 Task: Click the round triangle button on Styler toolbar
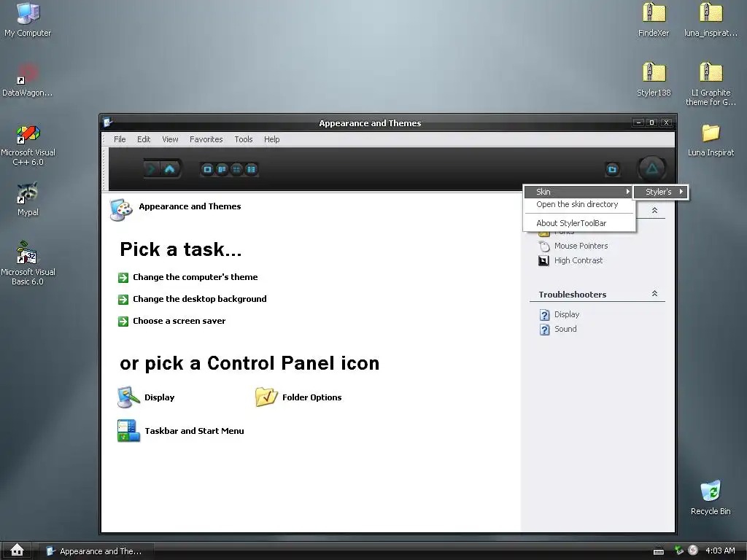click(x=651, y=168)
